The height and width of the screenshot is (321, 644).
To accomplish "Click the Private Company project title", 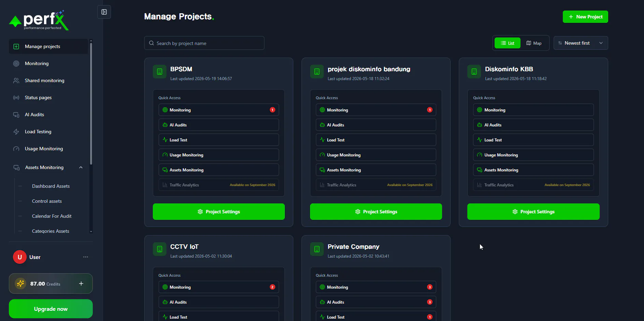I will click(353, 246).
